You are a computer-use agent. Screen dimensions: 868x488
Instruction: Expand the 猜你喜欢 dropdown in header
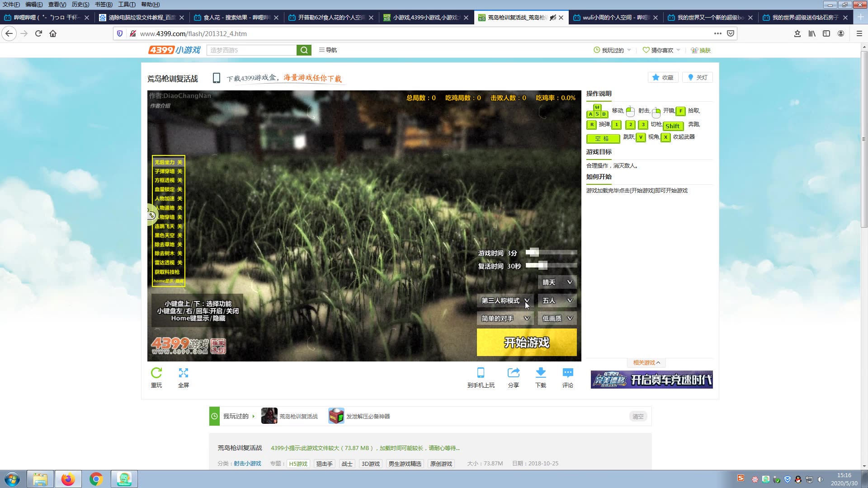click(661, 50)
